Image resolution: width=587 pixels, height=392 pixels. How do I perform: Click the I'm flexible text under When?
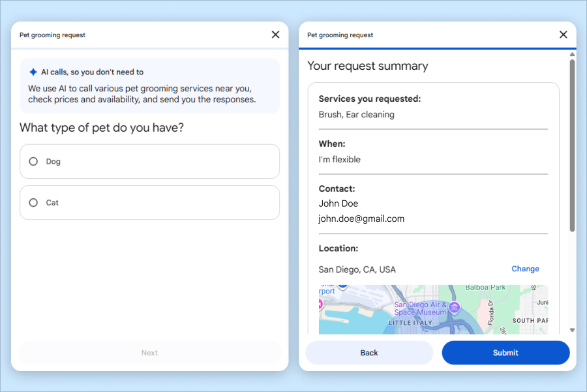pyautogui.click(x=339, y=159)
